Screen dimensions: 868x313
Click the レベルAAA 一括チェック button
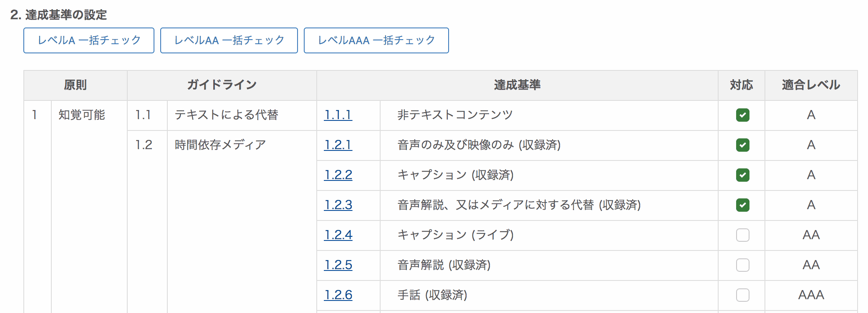coord(376,40)
